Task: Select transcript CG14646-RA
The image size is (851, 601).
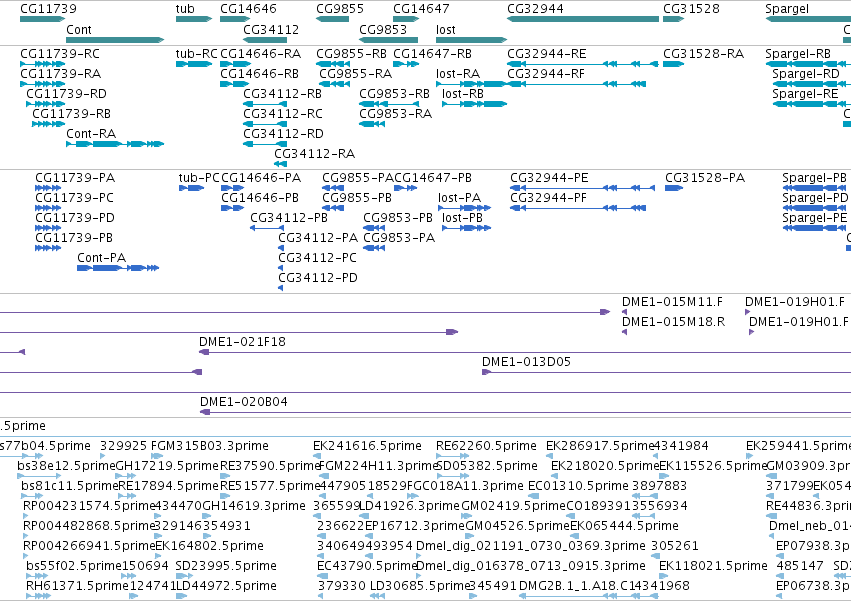Action: click(261, 54)
